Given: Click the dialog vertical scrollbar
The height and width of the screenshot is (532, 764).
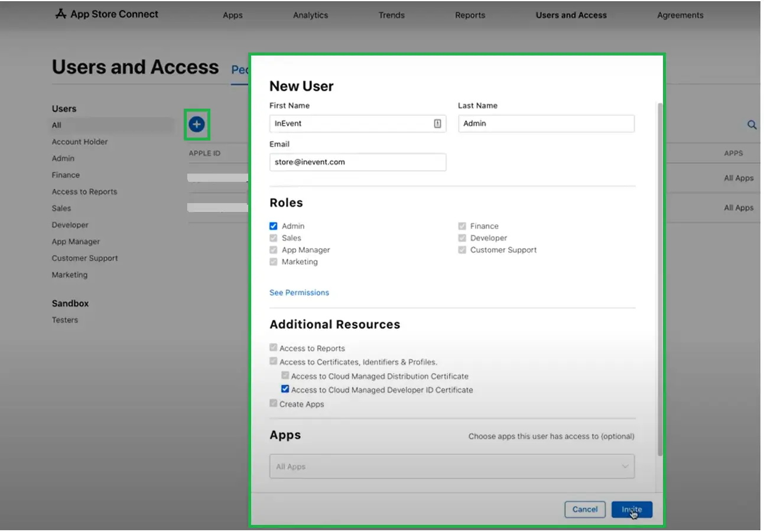Looking at the screenshot, I should point(660,279).
